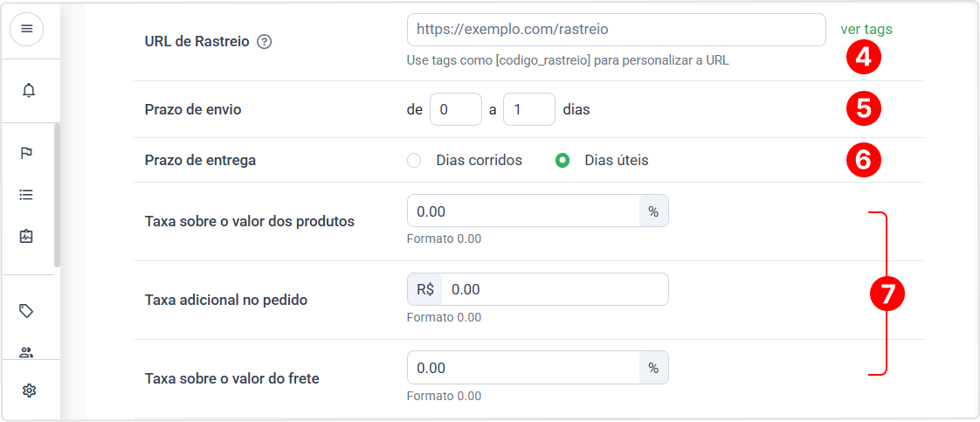Open the list icon in sidebar
The image size is (980, 422).
coord(26,195)
